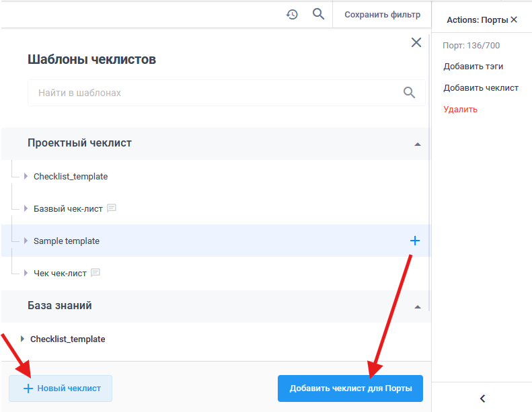Click Добавить чеклист для Порты button
532x412 pixels.
point(350,388)
